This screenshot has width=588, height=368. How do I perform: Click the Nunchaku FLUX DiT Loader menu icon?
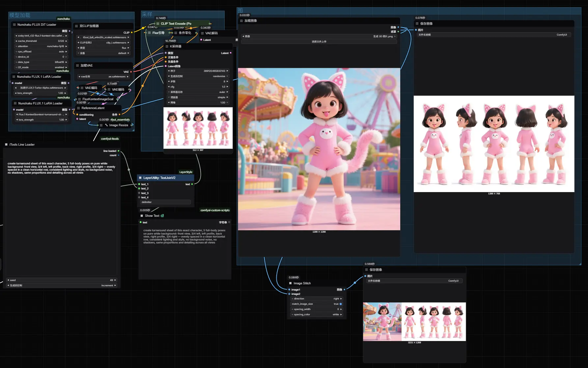click(14, 25)
